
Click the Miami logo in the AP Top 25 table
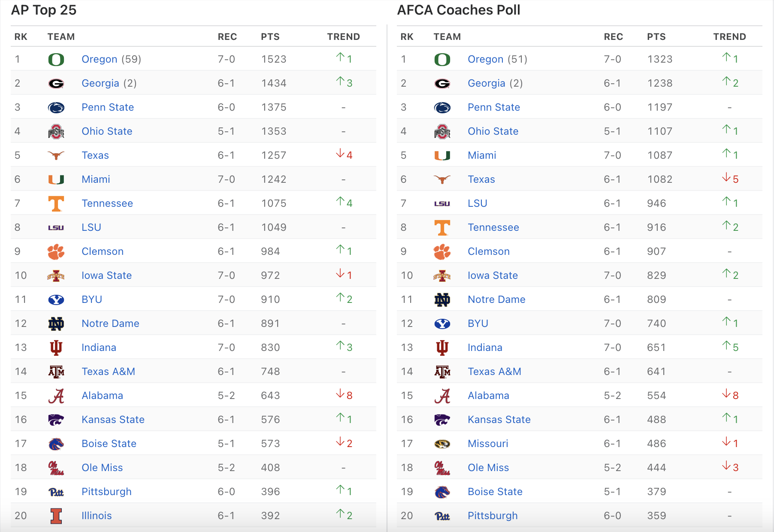[56, 179]
